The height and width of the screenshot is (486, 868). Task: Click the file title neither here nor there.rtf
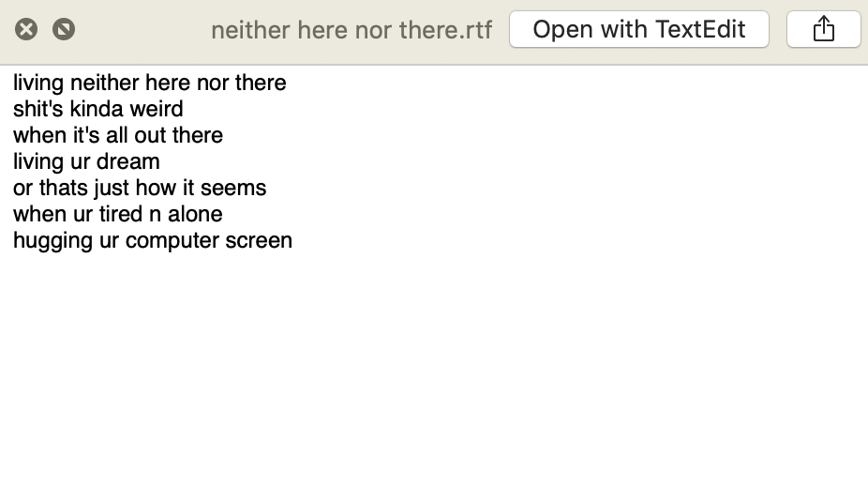click(x=352, y=30)
